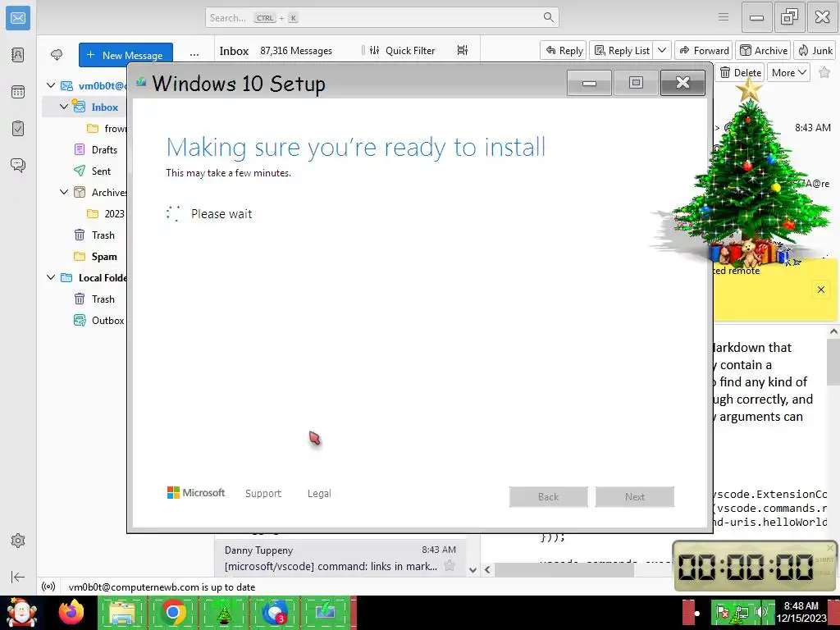Click the Reply button
The height and width of the screenshot is (630, 840).
click(563, 50)
